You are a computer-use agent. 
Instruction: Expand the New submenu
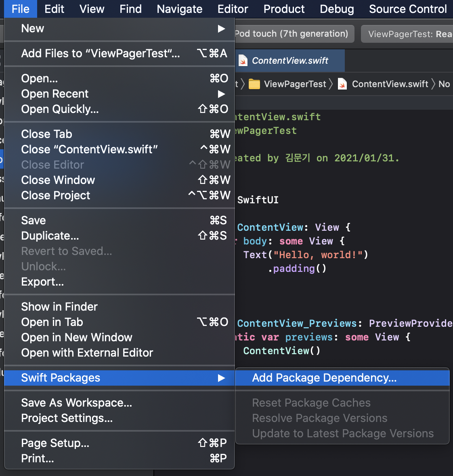120,29
